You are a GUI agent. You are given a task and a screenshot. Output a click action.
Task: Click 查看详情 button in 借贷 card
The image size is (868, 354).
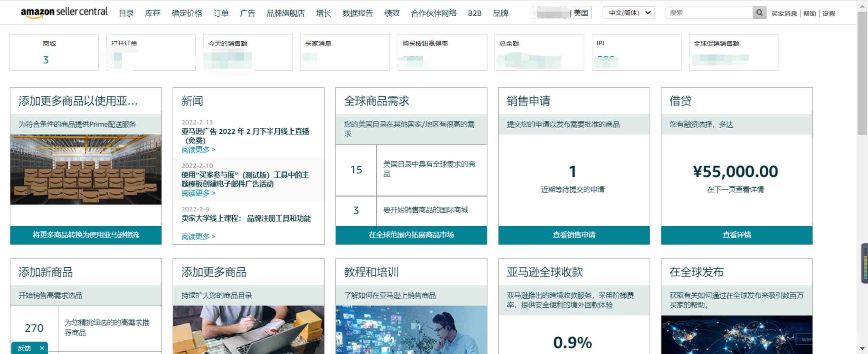737,235
